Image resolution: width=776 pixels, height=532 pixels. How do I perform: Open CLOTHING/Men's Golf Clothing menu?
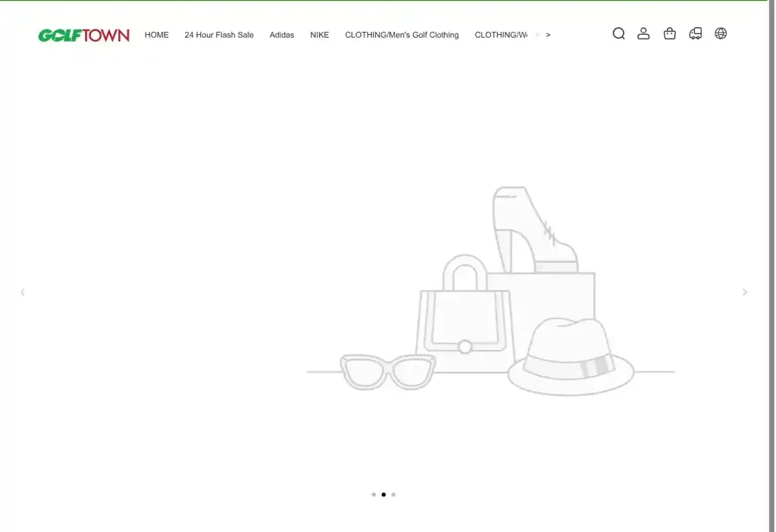402,34
